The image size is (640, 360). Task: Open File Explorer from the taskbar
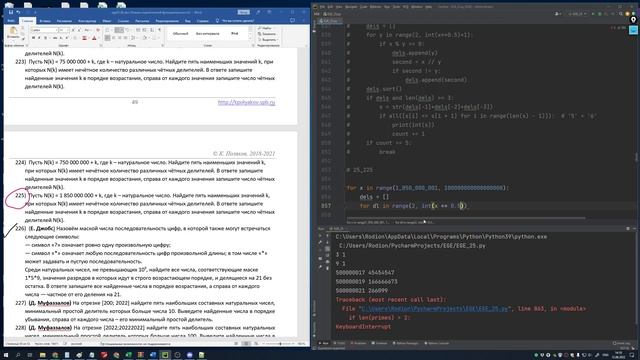coord(42,355)
